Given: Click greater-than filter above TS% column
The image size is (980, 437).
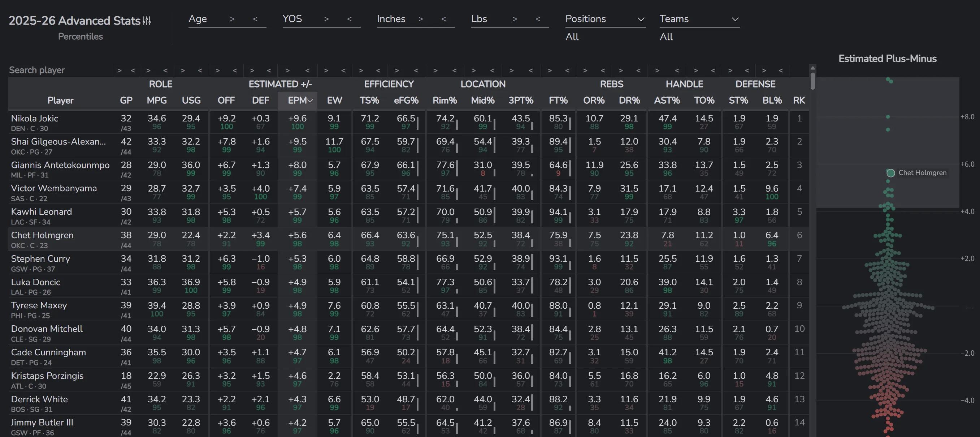Looking at the screenshot, I should pos(361,70).
